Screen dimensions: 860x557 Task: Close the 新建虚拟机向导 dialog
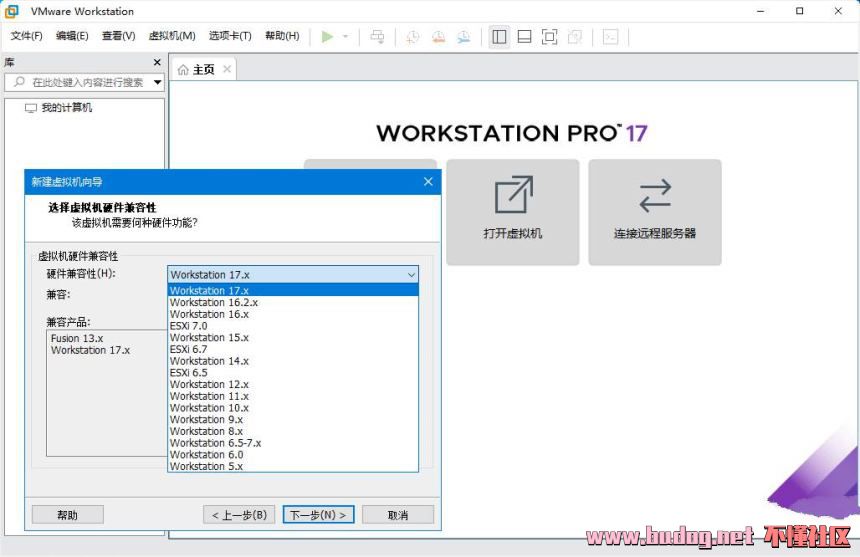[428, 181]
